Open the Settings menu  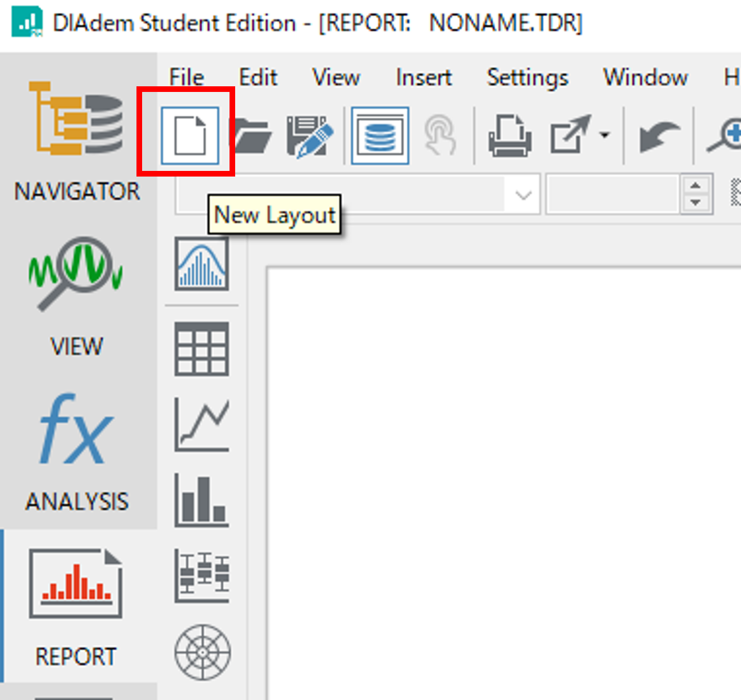pos(527,77)
